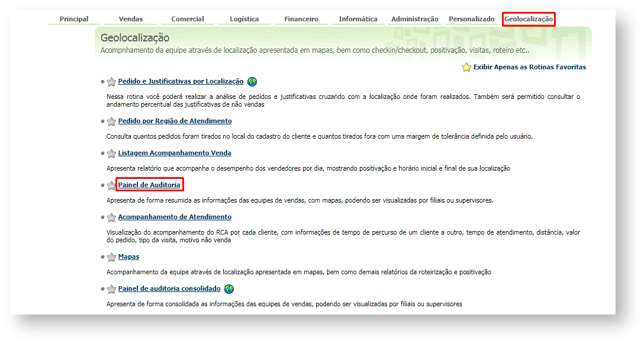The height and width of the screenshot is (343, 644).
Task: Toggle favorite star for Pedido por Região de Atendimento
Action: pyautogui.click(x=111, y=121)
